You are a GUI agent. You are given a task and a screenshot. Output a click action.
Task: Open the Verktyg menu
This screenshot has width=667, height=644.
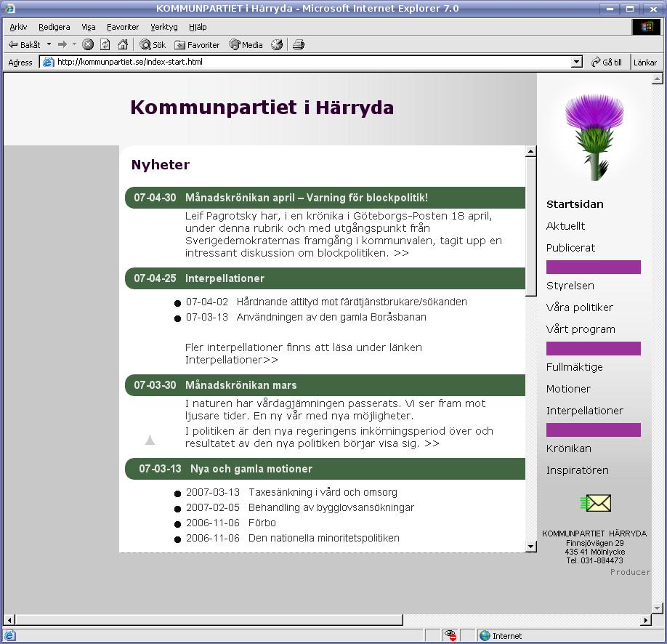(x=163, y=27)
